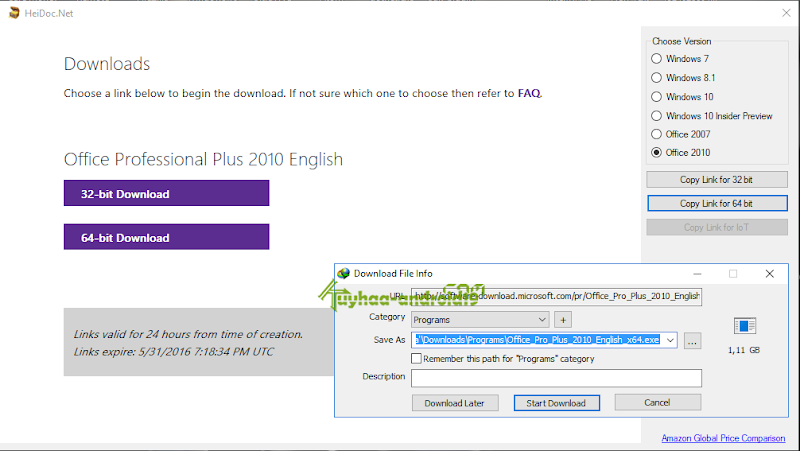Select the Windows 10 Insider Preview option
This screenshot has width=800, height=451.
pyautogui.click(x=657, y=116)
